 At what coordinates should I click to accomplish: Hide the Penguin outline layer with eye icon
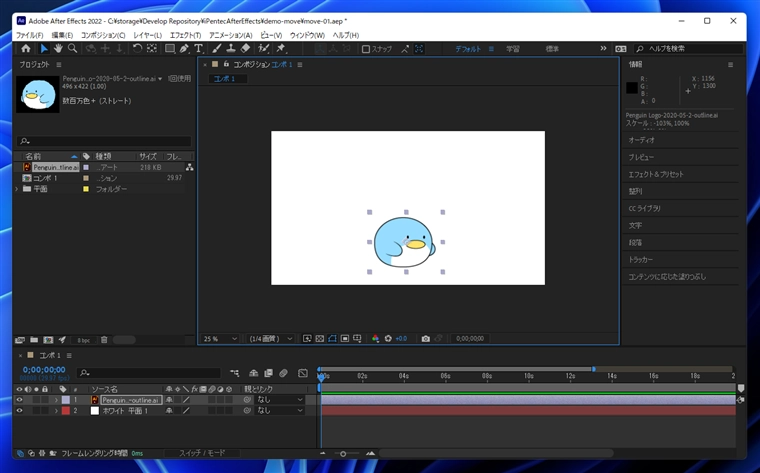tap(19, 400)
